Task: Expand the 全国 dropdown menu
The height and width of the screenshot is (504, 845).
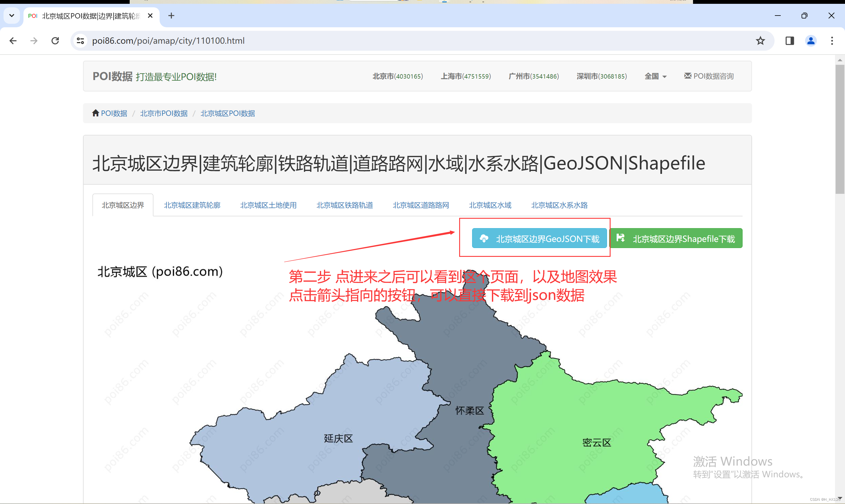Action: [655, 76]
